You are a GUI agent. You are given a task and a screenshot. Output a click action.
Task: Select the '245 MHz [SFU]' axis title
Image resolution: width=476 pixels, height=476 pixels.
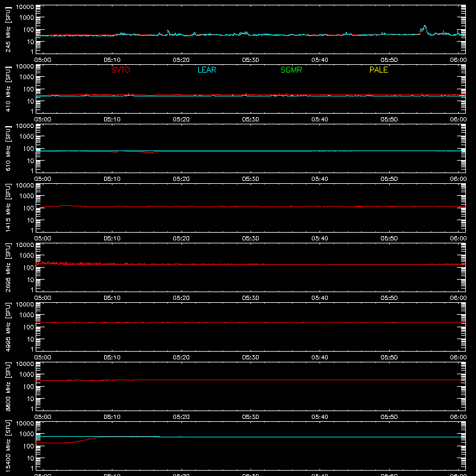click(x=8, y=29)
